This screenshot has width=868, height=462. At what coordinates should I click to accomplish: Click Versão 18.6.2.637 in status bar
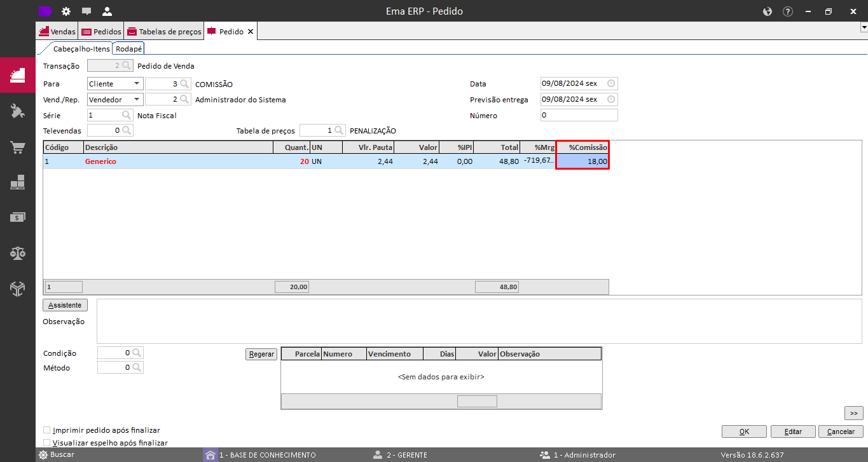[752, 455]
